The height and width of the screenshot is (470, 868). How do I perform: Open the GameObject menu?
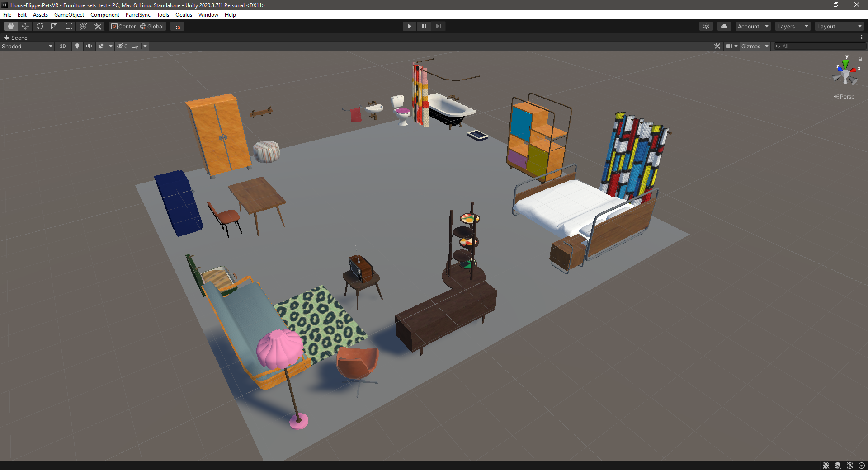point(69,14)
